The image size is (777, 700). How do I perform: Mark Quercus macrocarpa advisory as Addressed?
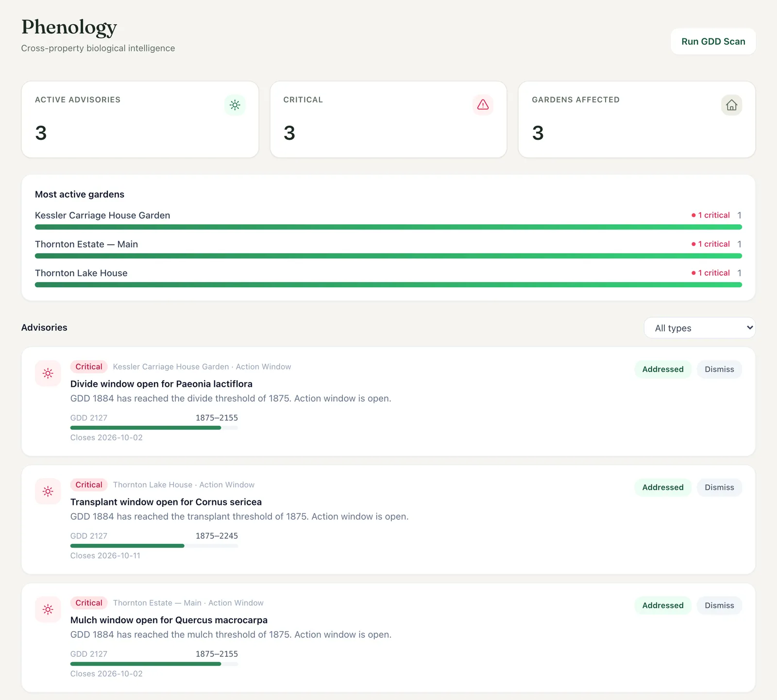tap(663, 605)
